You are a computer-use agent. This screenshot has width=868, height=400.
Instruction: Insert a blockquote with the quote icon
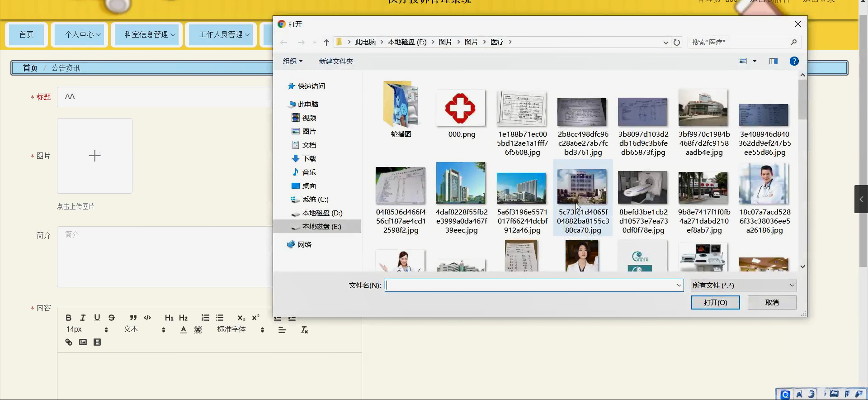coord(133,318)
